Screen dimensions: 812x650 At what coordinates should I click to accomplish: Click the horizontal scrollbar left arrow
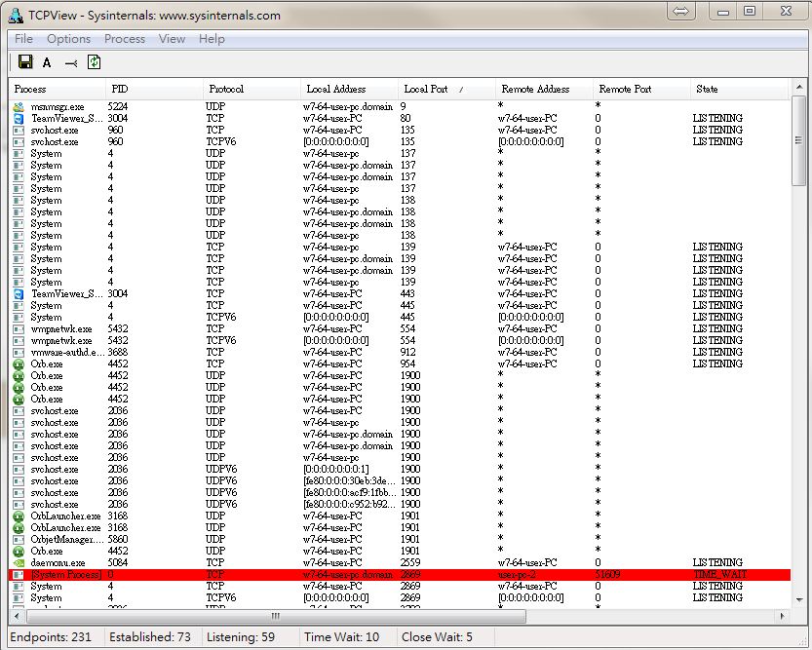[x=17, y=616]
